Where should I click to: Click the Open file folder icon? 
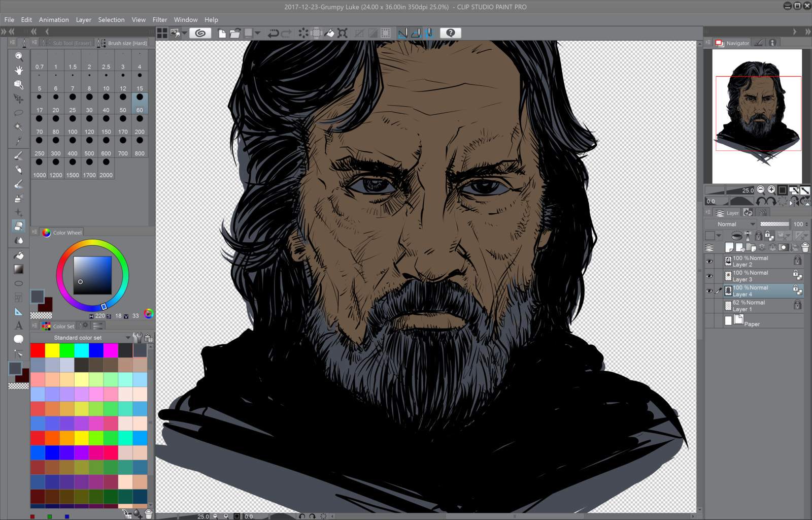point(234,33)
